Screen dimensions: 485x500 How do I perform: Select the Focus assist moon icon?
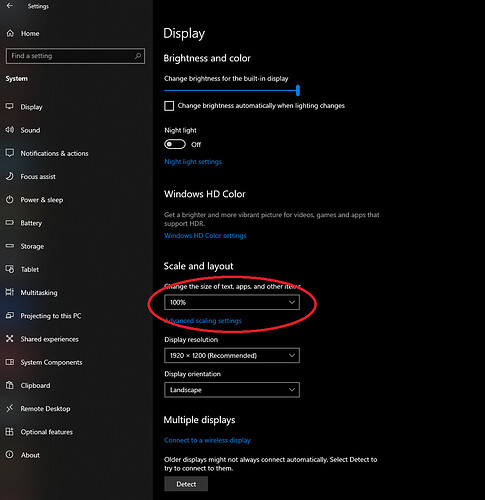[x=10, y=176]
